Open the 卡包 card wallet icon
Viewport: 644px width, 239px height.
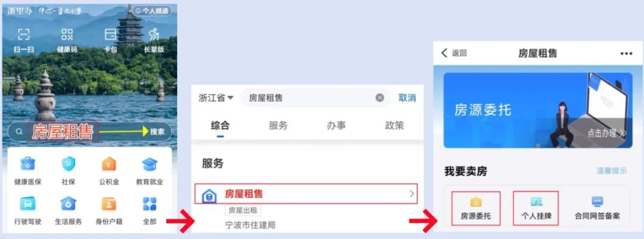110,35
